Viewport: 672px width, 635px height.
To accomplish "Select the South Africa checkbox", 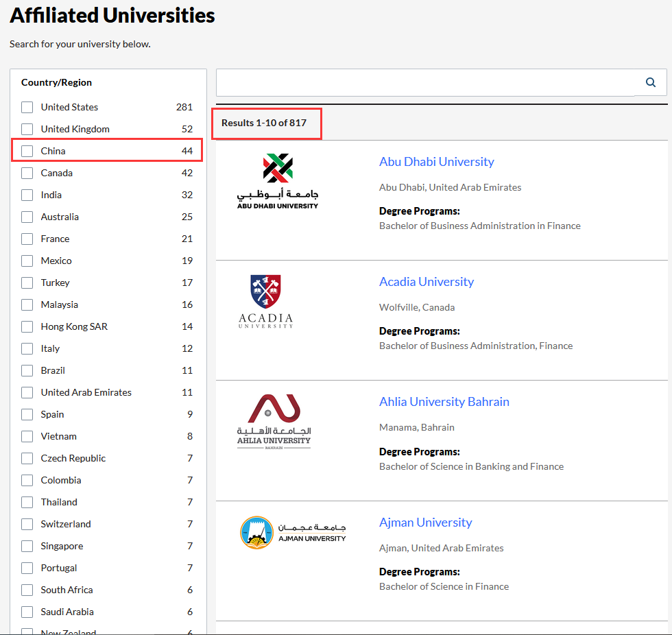I will click(x=27, y=590).
